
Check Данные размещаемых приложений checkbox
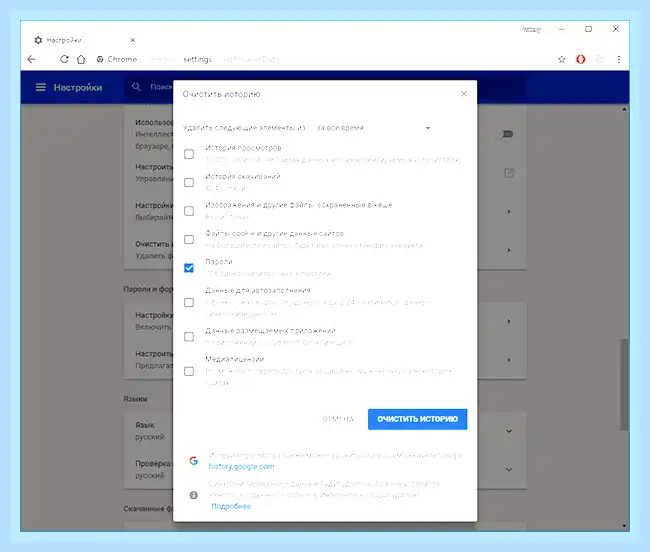coord(189,337)
